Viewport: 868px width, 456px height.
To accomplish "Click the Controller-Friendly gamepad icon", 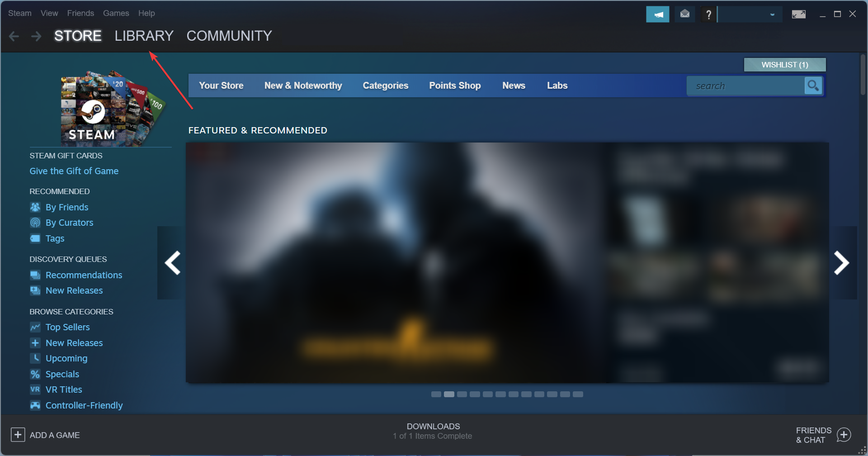I will coord(35,405).
